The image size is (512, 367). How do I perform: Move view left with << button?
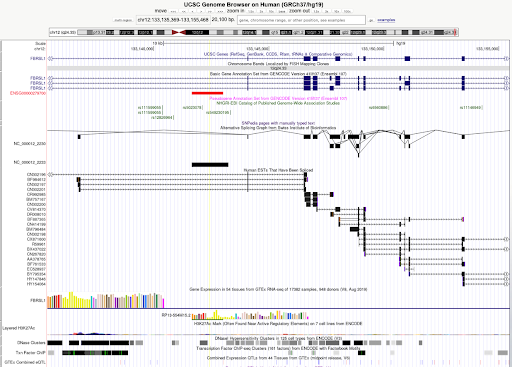183,11
